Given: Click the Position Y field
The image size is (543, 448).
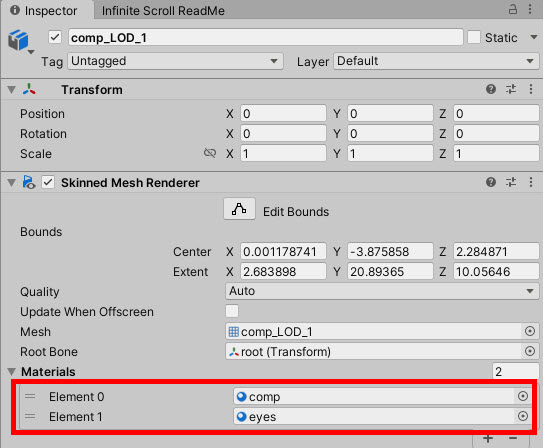Looking at the screenshot, I should 390,114.
